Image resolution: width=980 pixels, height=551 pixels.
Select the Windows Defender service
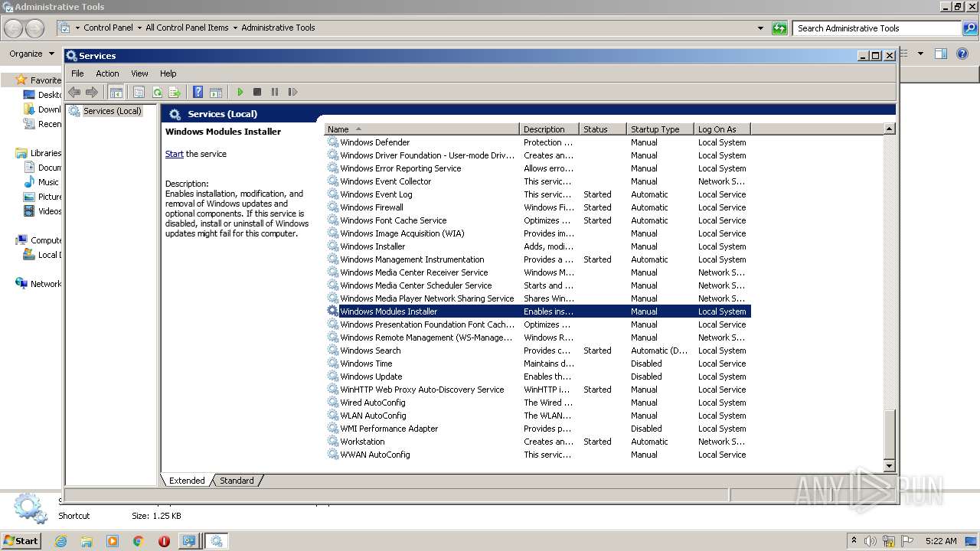[537, 142]
